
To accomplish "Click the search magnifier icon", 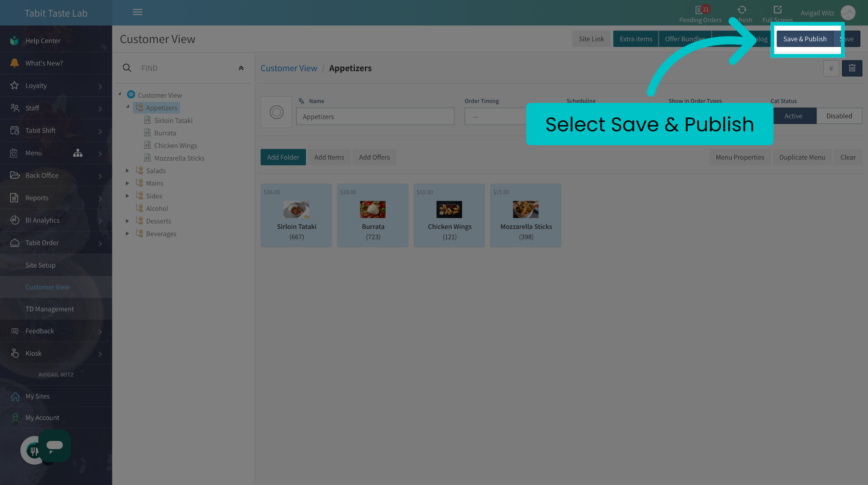I will point(127,68).
